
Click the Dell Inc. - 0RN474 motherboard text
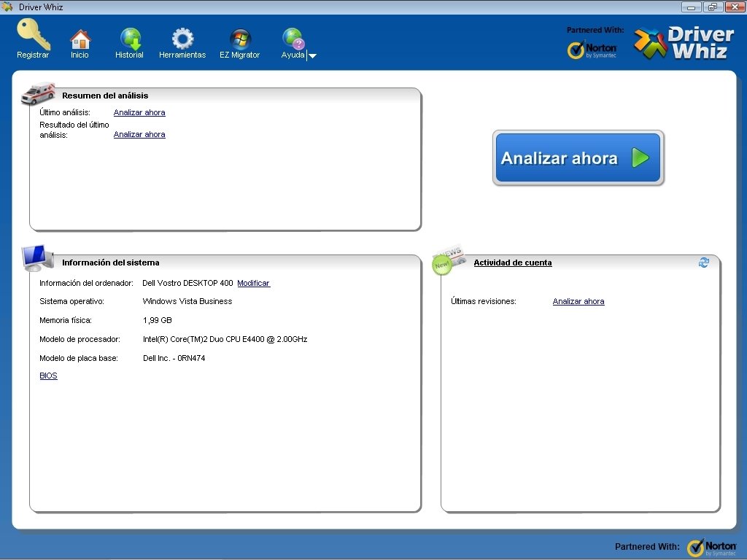click(x=174, y=358)
